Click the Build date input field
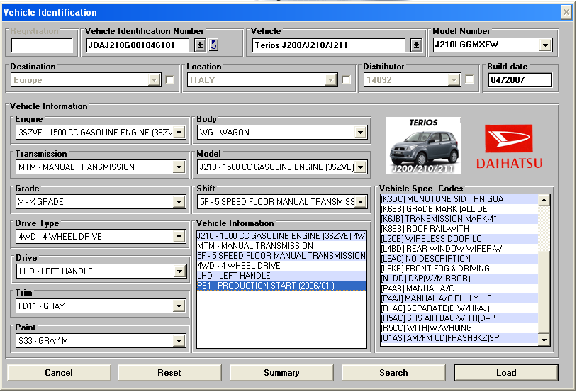 click(520, 80)
